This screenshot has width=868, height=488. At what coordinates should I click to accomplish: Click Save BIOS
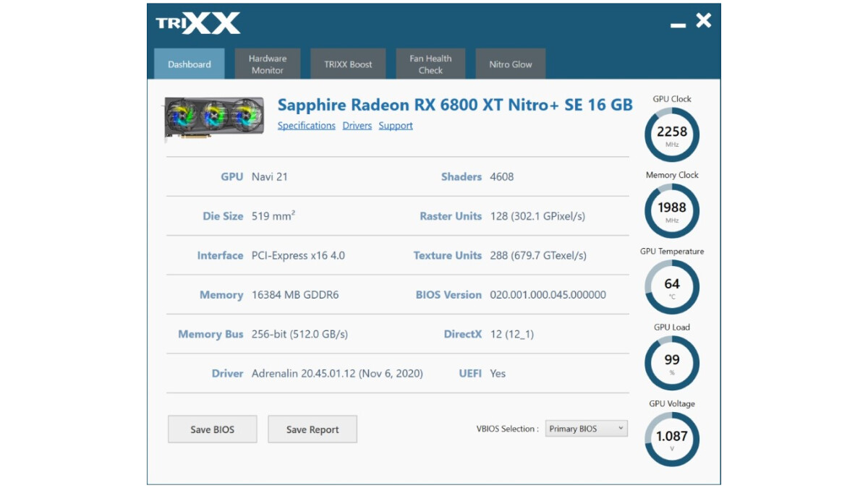[x=212, y=429]
